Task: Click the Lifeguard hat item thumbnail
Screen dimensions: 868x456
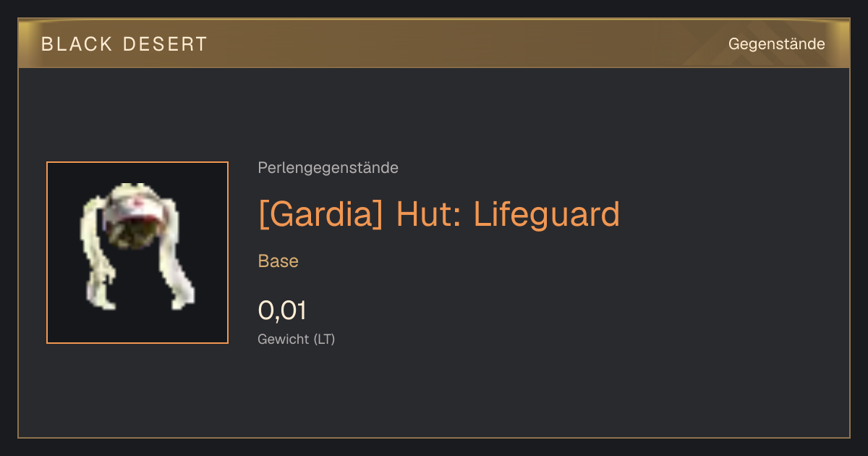Action: 137,253
